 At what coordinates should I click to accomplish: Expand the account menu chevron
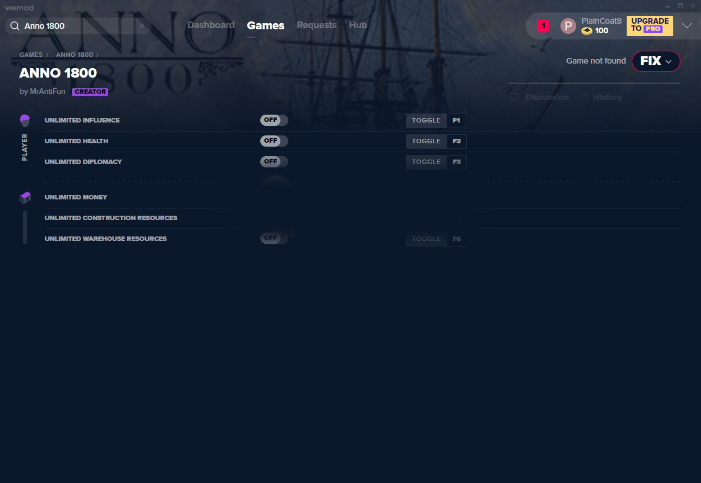pyautogui.click(x=687, y=25)
